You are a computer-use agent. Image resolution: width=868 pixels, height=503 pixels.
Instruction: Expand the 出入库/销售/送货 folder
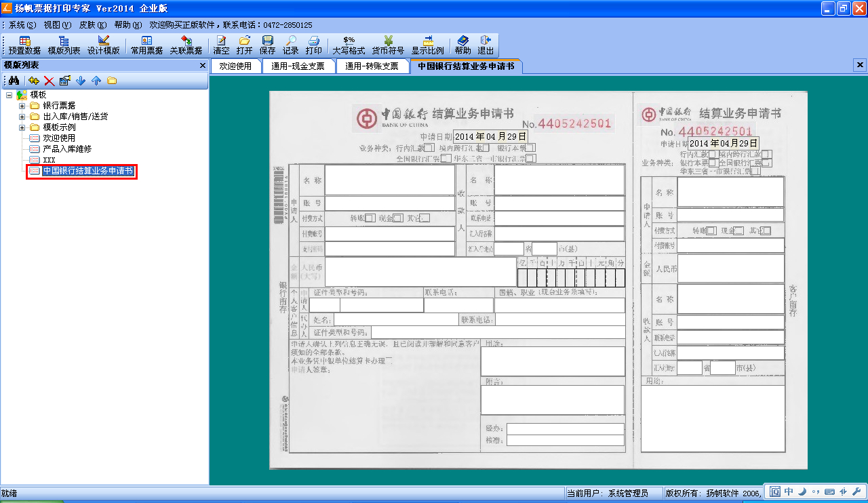pyautogui.click(x=22, y=117)
